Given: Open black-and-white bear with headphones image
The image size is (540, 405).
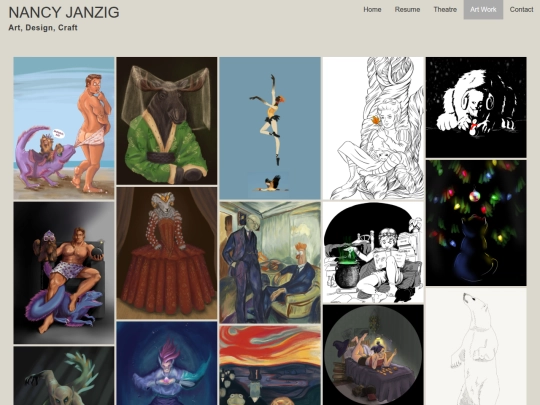Looking at the screenshot, I should click(476, 107).
